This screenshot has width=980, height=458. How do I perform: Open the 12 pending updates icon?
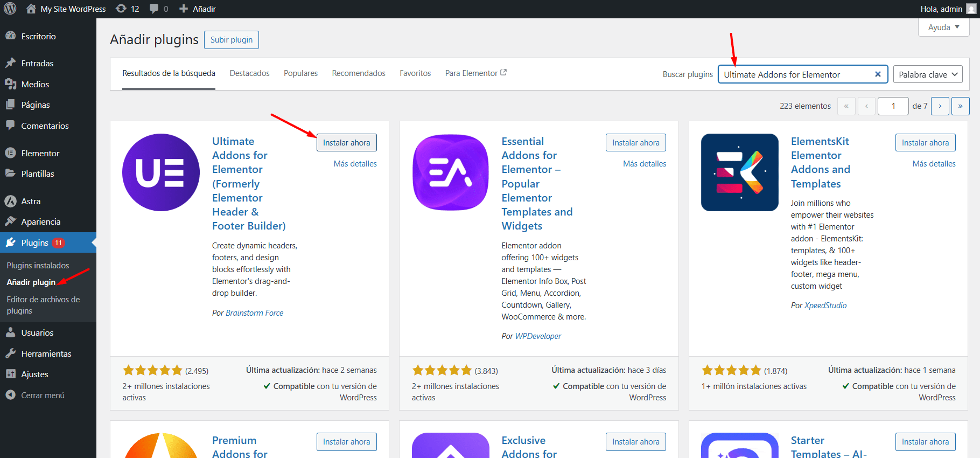[x=128, y=9]
